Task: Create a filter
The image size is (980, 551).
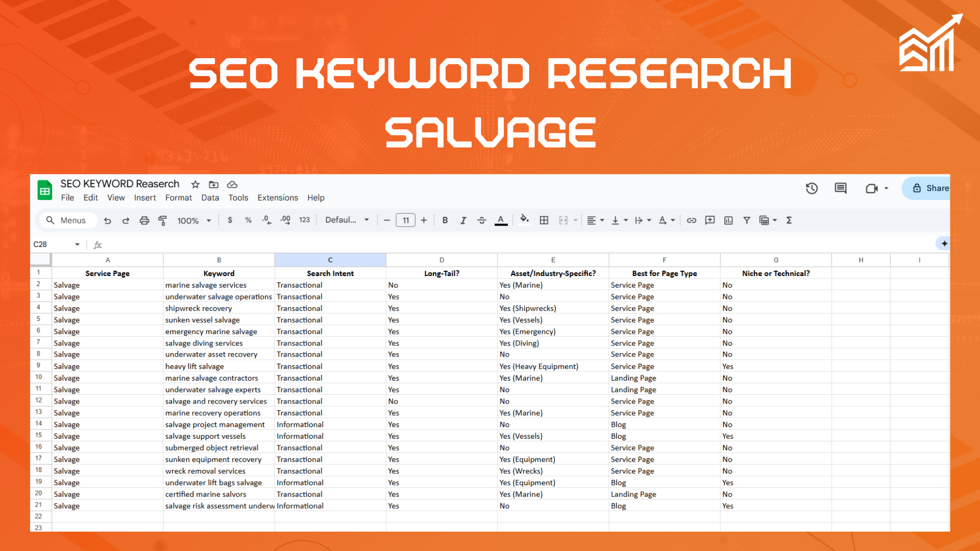Action: 747,220
